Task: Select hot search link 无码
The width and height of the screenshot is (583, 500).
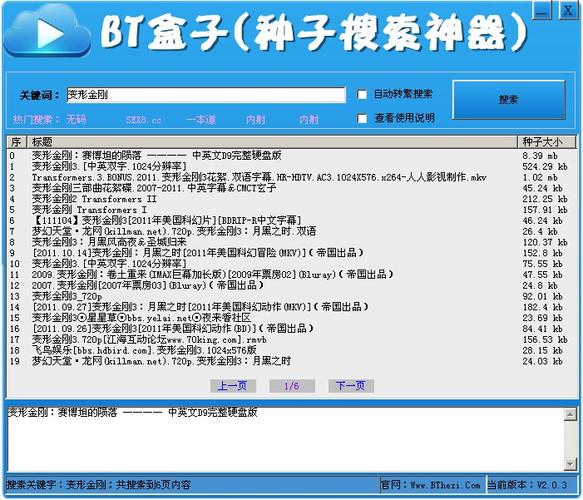Action: pos(76,120)
